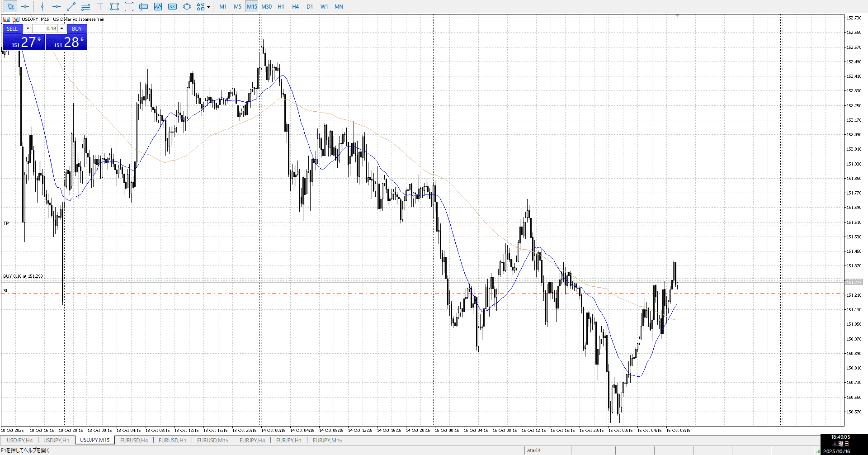The height and width of the screenshot is (455, 868).
Task: Expand the shapes objects dropdown arrow
Action: pos(208,7)
